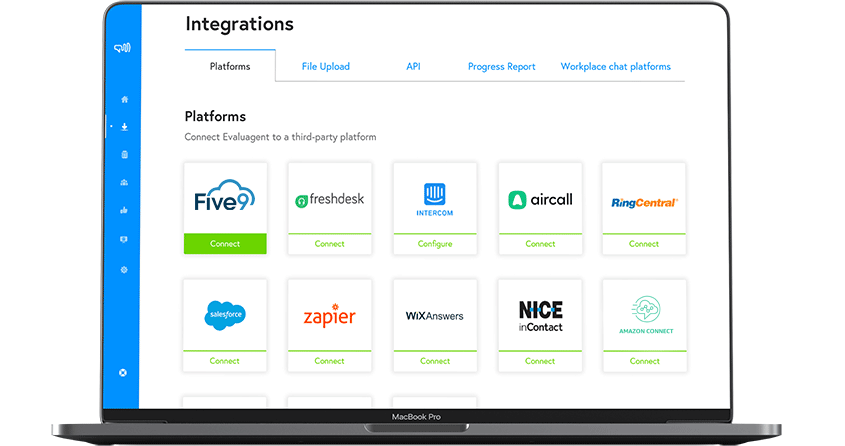Screen dimensions: 845x446
Task: Connect the Freshdesk platform
Action: point(330,244)
